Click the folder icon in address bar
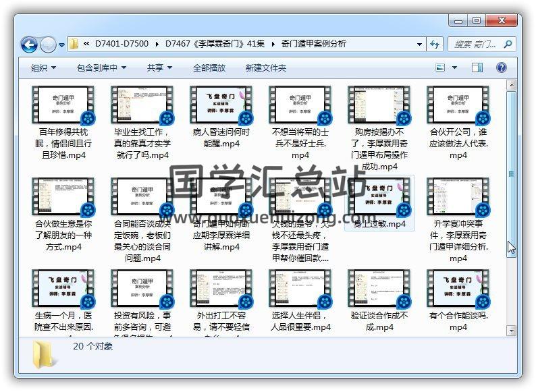Image resolution: width=536 pixels, height=392 pixels. 74,44
